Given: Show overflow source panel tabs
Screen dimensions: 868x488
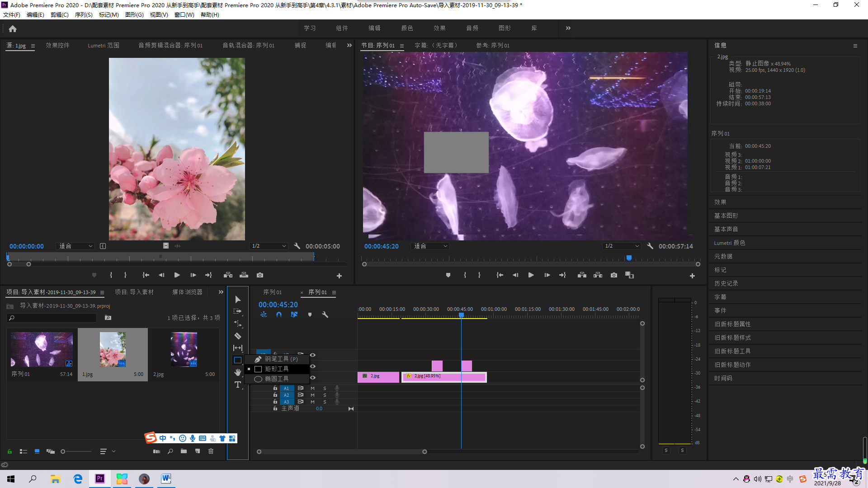Looking at the screenshot, I should [349, 45].
